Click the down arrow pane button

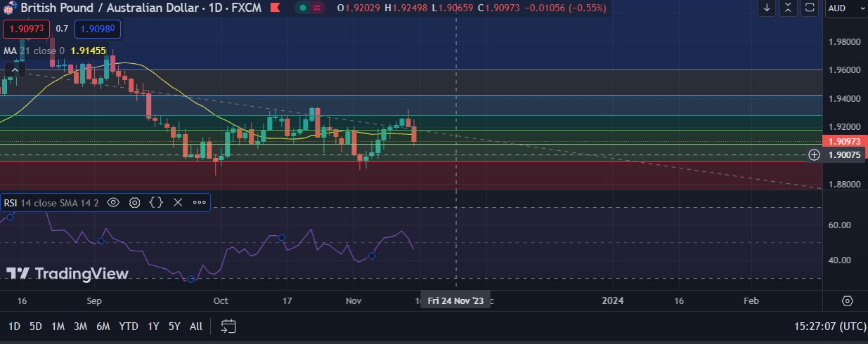[767, 8]
